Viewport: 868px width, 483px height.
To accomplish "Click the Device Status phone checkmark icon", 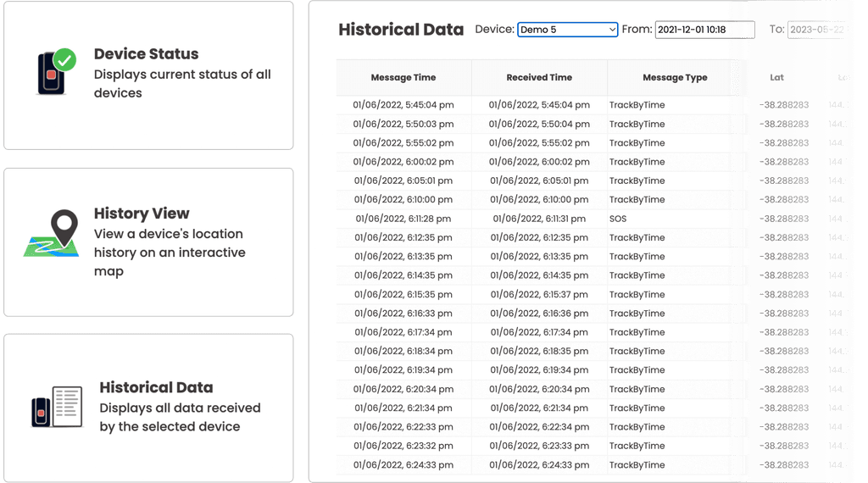I will click(x=57, y=71).
